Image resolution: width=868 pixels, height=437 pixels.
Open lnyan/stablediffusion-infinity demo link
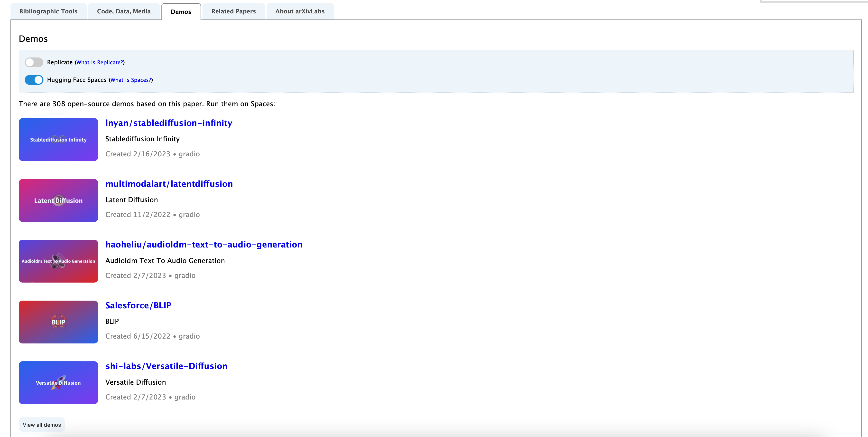point(169,123)
